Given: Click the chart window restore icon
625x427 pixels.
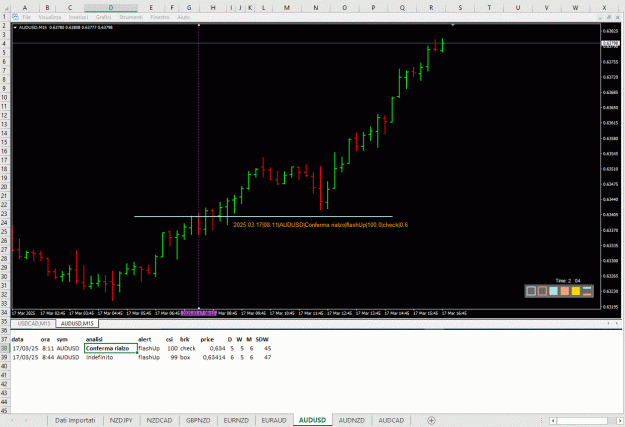Looking at the screenshot, I should click(609, 18).
